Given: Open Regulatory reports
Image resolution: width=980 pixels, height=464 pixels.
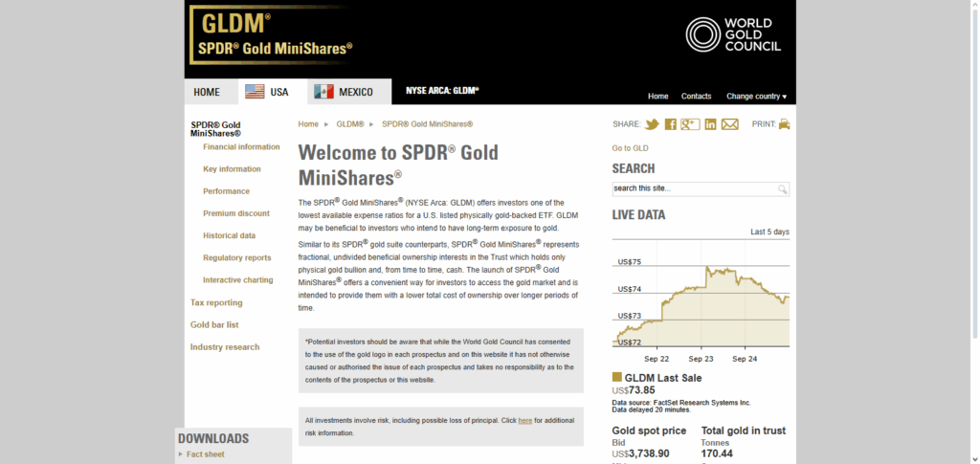Looking at the screenshot, I should (237, 258).
